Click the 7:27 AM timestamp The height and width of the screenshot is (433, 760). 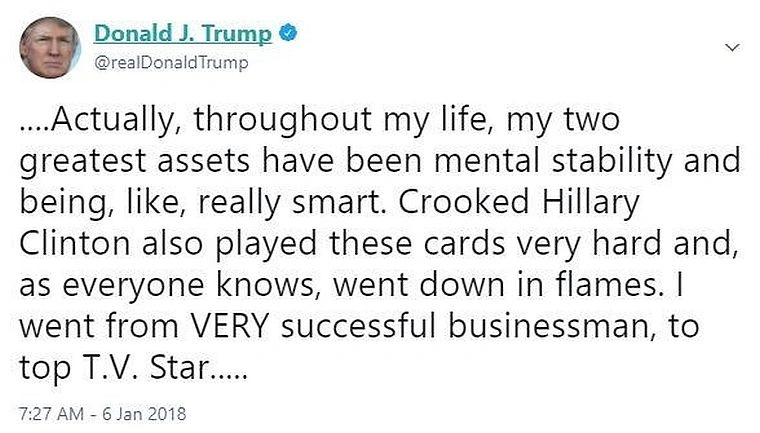click(x=46, y=411)
